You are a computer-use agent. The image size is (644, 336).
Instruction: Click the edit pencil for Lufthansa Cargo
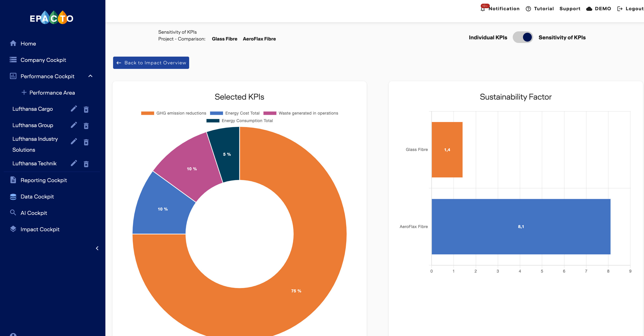[74, 109]
